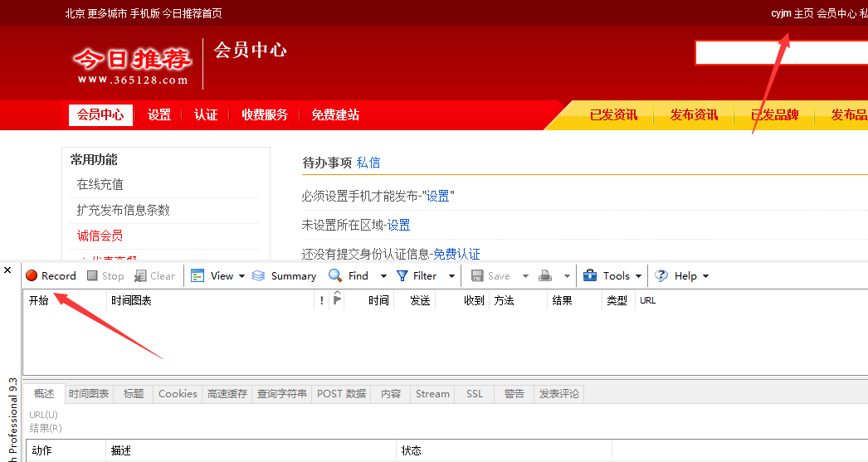Click 北京 in the top bar
The height and width of the screenshot is (462, 868).
click(x=75, y=13)
